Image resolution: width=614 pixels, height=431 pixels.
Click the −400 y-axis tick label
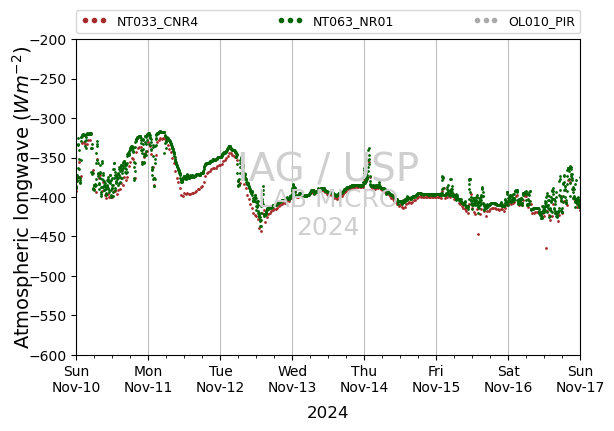(50, 198)
